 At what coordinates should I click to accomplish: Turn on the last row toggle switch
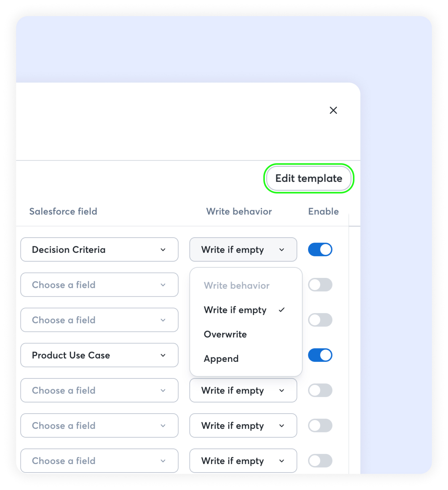point(320,461)
